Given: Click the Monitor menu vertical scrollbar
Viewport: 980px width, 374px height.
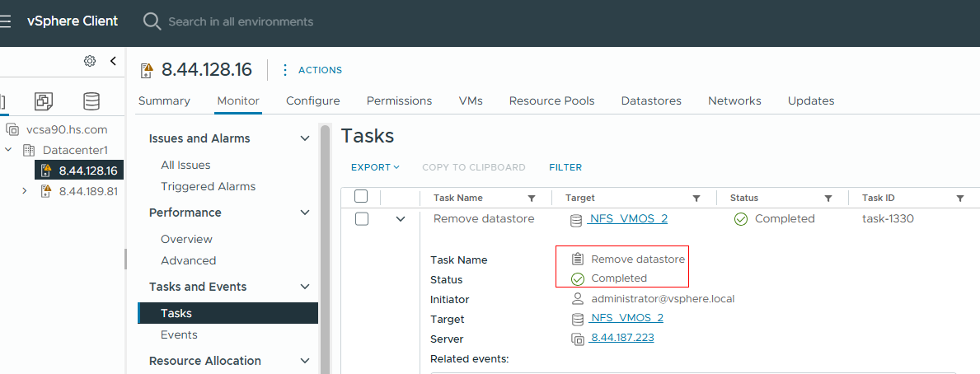Looking at the screenshot, I should tap(325, 250).
